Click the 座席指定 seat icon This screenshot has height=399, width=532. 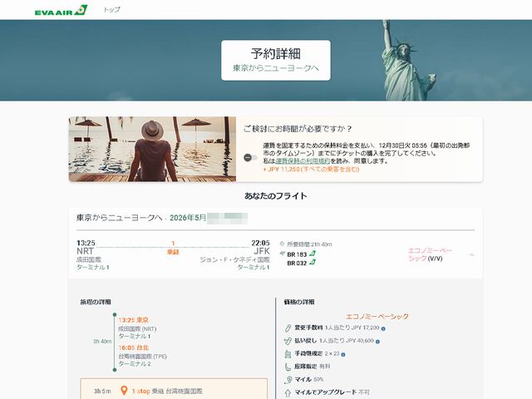tap(286, 366)
